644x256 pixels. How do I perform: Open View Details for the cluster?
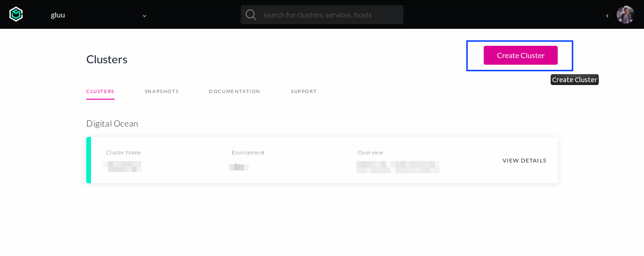tap(524, 161)
